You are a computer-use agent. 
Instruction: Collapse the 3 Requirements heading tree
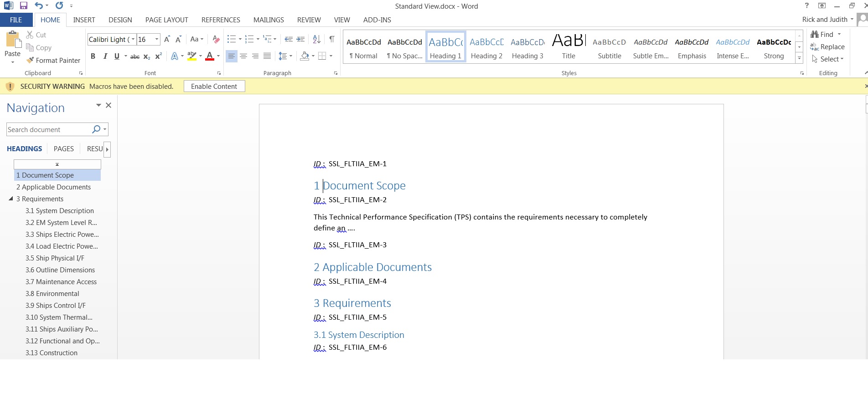pos(11,199)
